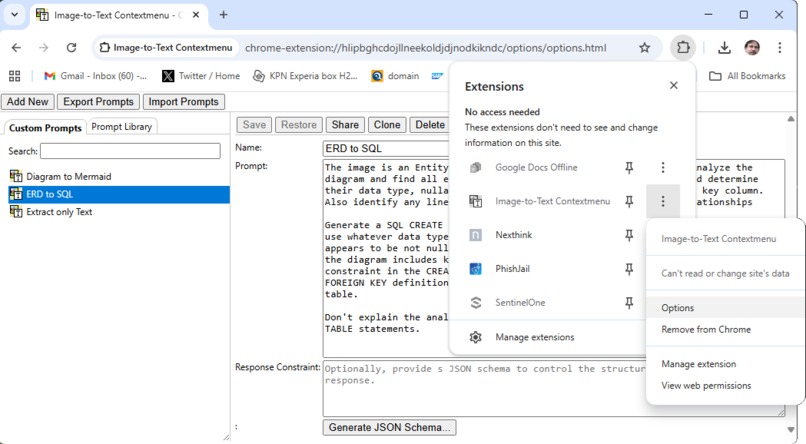Pin the Google Docs Offline extension

point(629,168)
